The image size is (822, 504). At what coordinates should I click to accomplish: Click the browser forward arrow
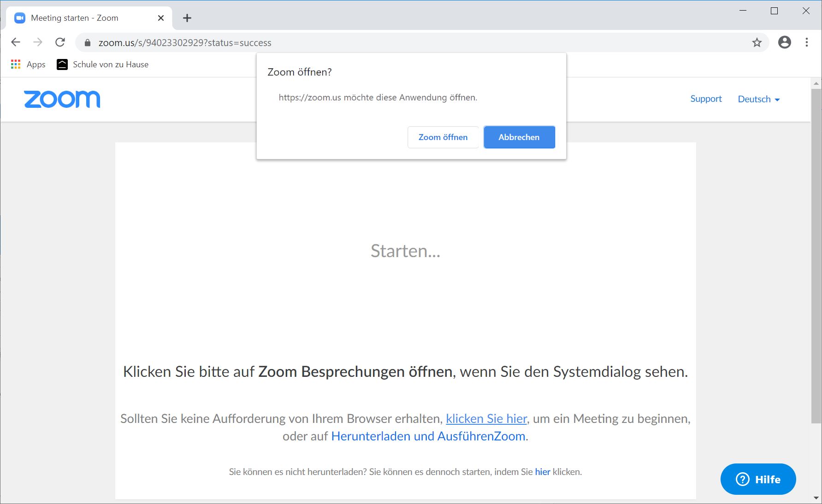(x=38, y=42)
